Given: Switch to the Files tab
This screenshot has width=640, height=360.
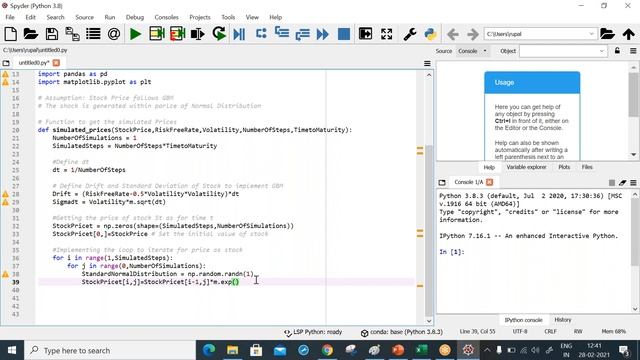Looking at the screenshot, I should [587, 167].
